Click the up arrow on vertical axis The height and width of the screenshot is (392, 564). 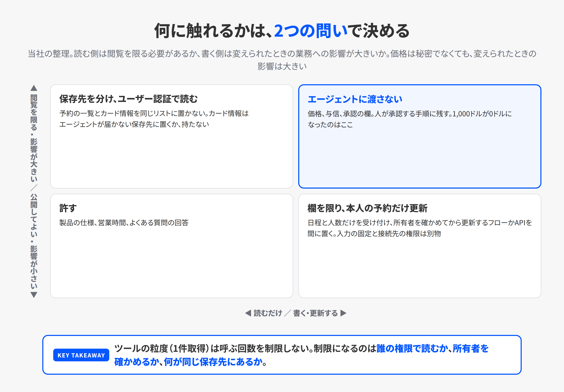coord(34,88)
